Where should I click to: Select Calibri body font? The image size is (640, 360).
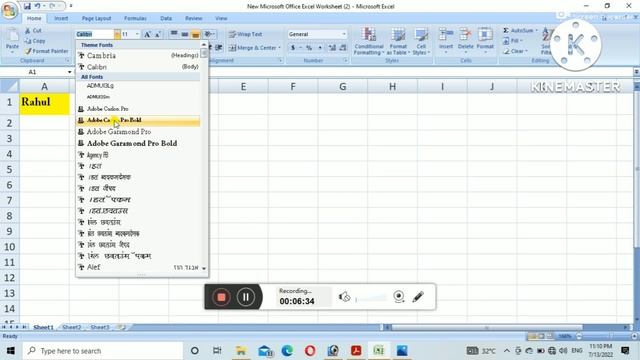138,67
